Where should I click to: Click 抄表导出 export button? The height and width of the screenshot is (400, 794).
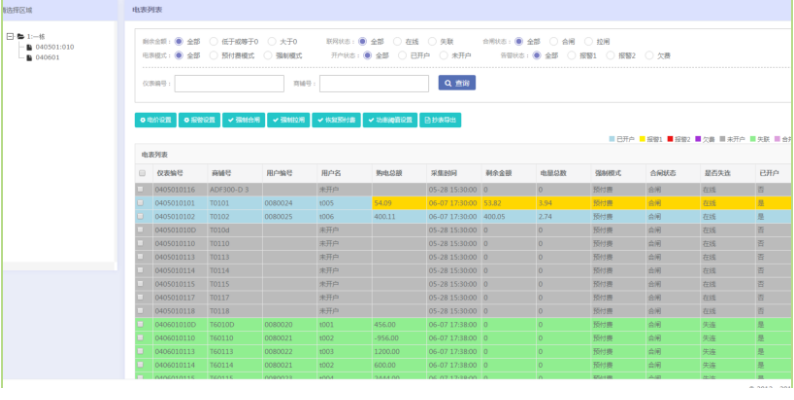click(x=440, y=120)
